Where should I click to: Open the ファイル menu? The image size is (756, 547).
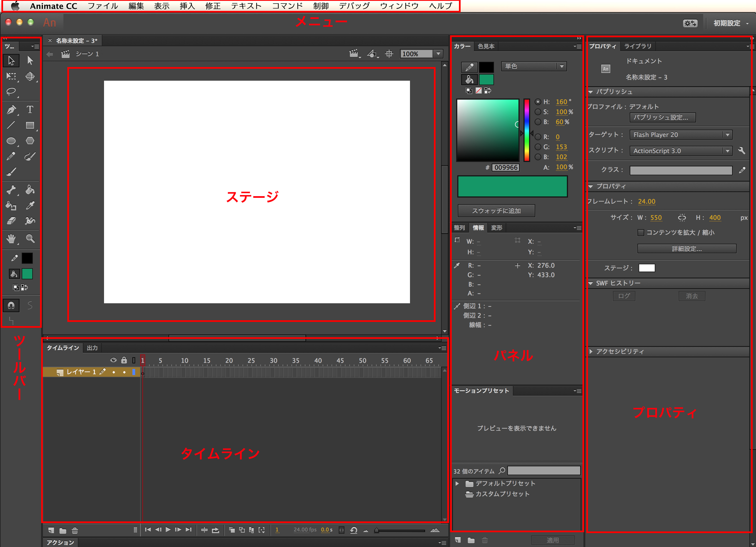(x=103, y=6)
